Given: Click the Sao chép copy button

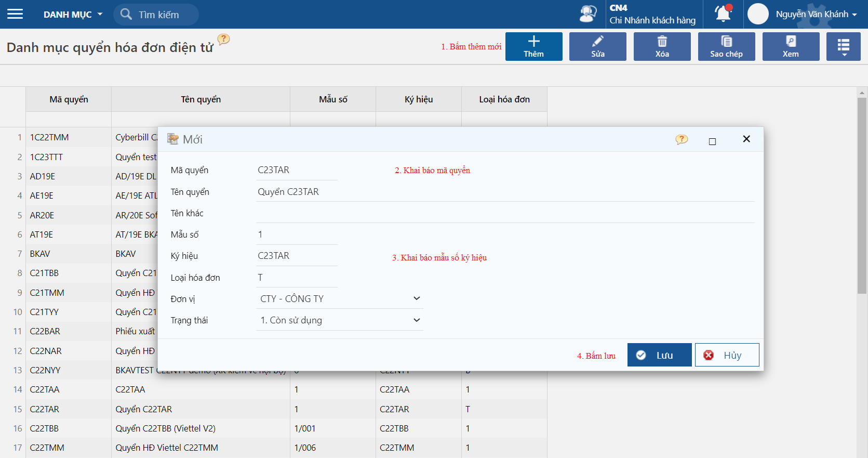Looking at the screenshot, I should coord(726,46).
